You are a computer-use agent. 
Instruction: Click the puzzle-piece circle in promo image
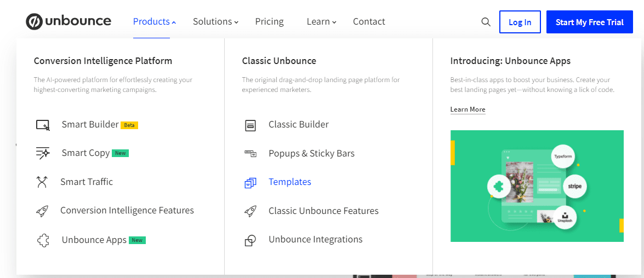click(x=499, y=186)
